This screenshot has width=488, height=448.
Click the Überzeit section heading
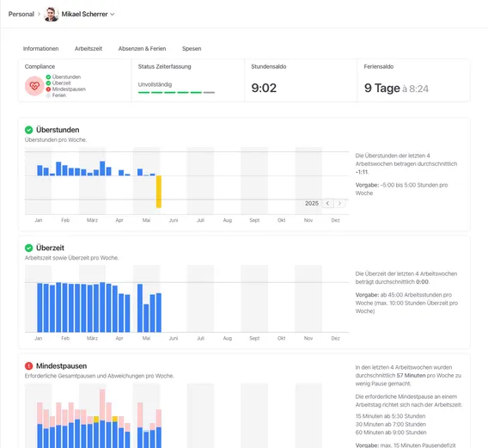point(50,248)
